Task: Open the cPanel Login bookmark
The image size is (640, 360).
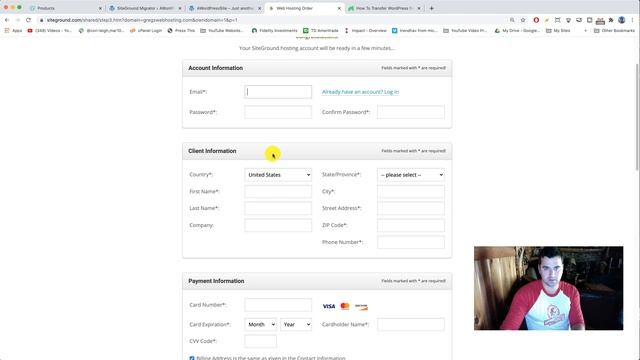Action: [x=146, y=31]
